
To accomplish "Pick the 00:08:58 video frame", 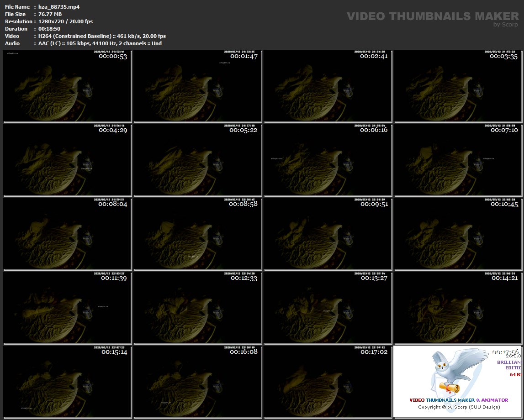I will pos(197,234).
